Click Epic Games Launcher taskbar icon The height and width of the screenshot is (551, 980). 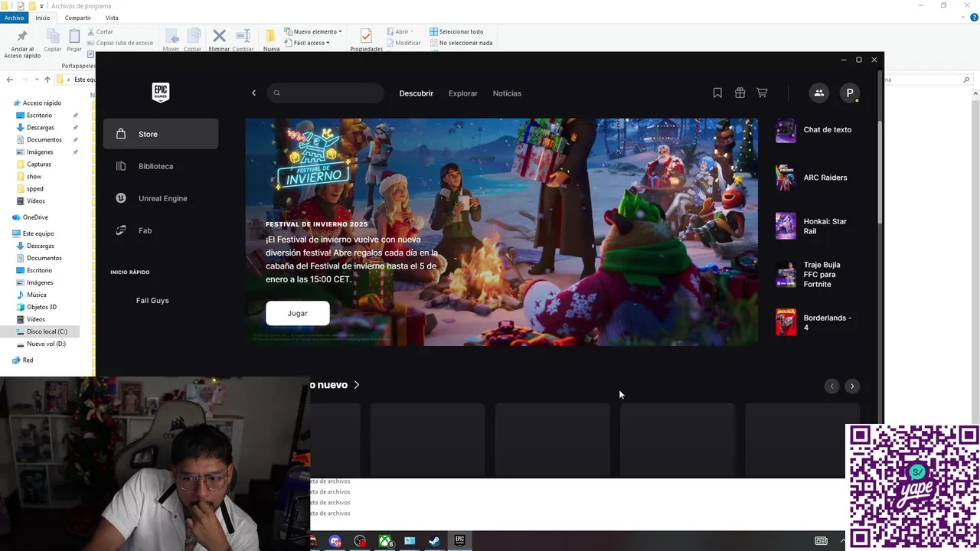(459, 541)
